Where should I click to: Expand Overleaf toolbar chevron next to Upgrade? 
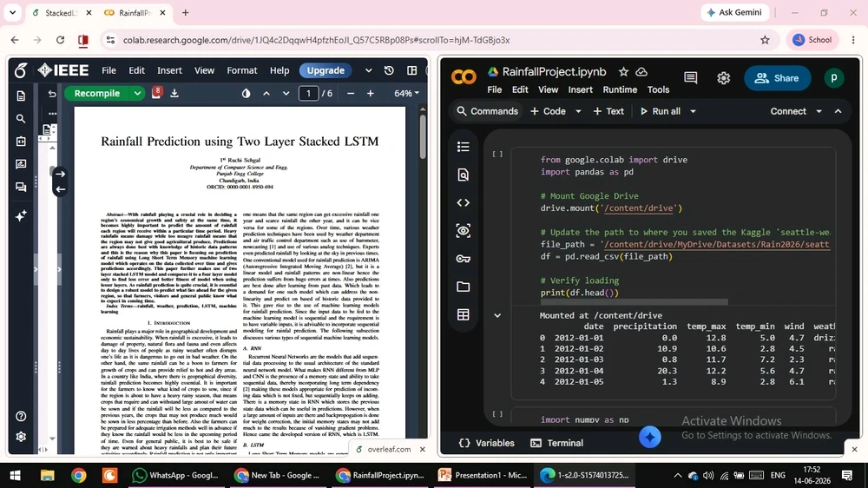368,70
